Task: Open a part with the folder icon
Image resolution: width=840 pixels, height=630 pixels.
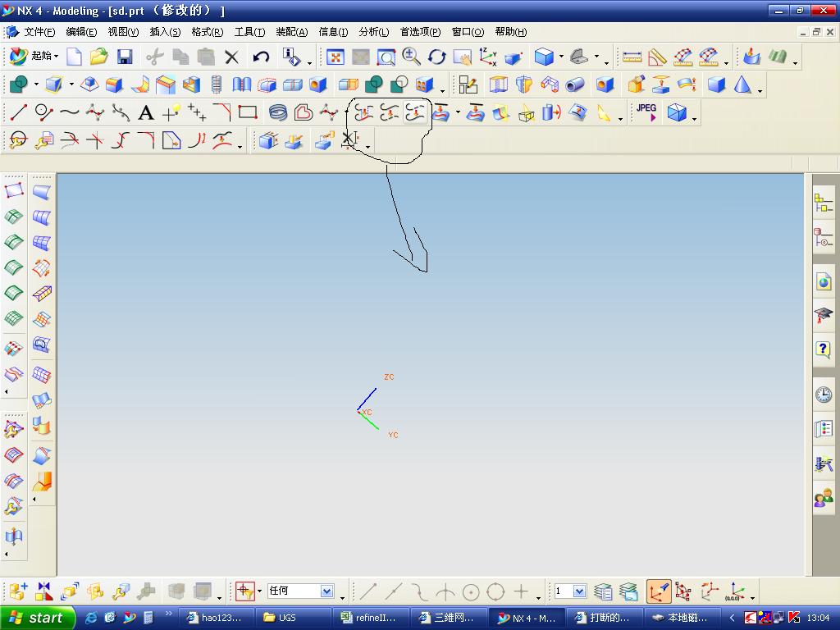Action: click(99, 57)
